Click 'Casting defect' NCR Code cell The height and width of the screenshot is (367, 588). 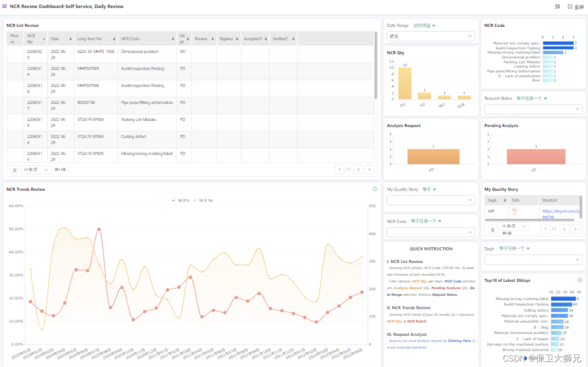[133, 137]
